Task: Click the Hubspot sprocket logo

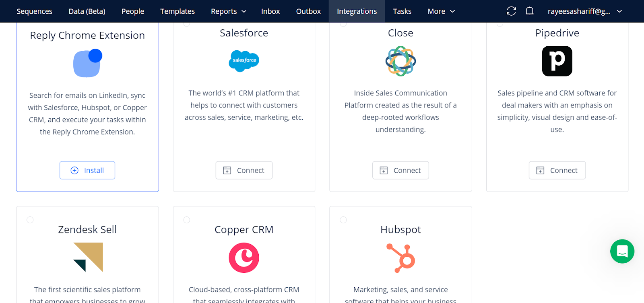Action: [x=400, y=258]
